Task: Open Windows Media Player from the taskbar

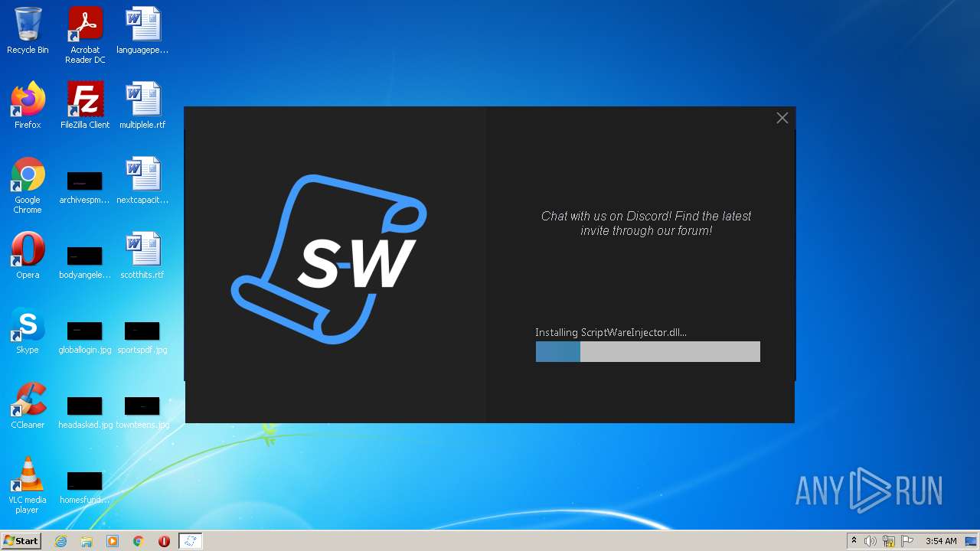Action: pyautogui.click(x=113, y=541)
